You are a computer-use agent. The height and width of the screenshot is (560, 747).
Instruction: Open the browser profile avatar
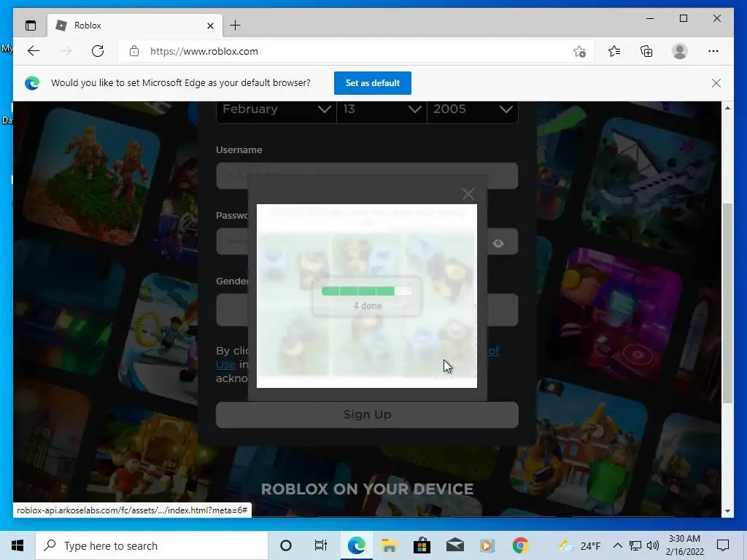680,51
